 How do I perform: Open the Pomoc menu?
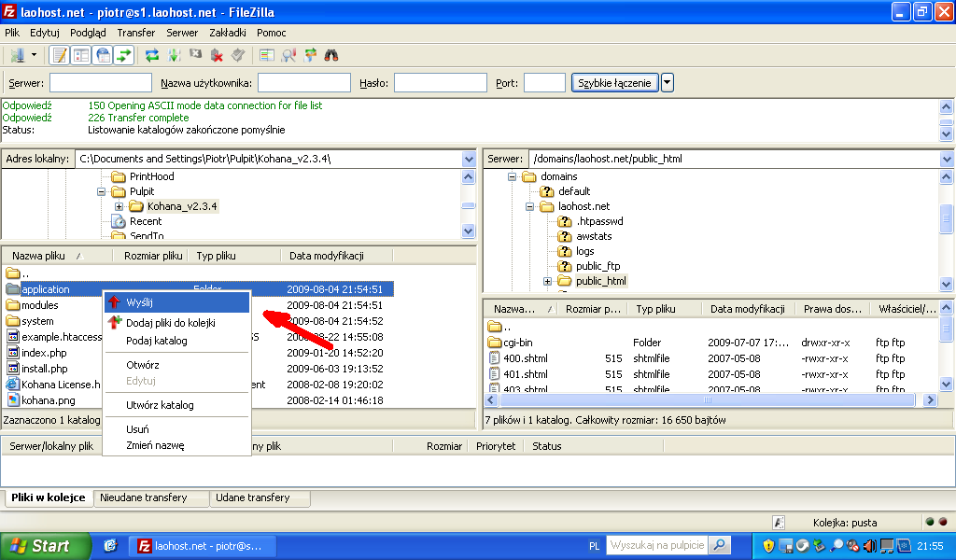pos(272,33)
